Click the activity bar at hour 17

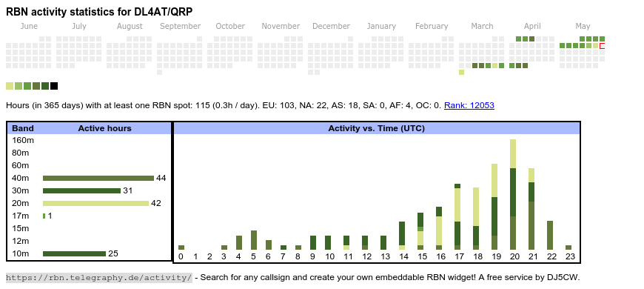click(x=457, y=216)
